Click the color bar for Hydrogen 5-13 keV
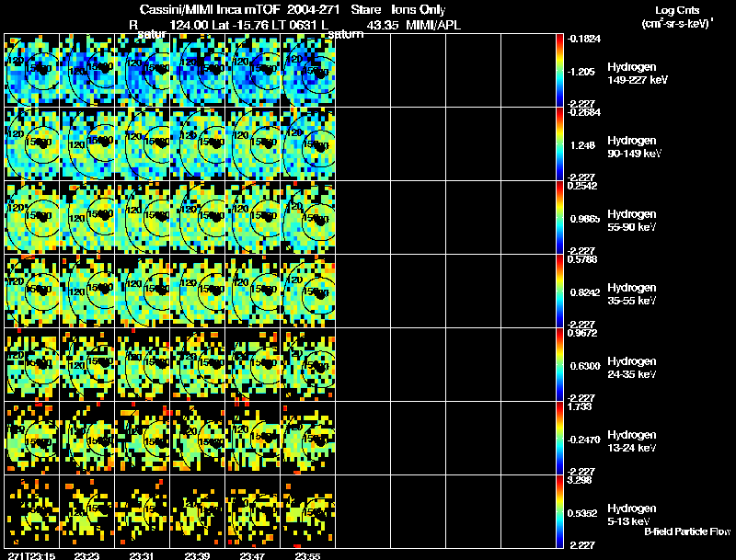Screen dimensions: 736x560 coord(559,511)
